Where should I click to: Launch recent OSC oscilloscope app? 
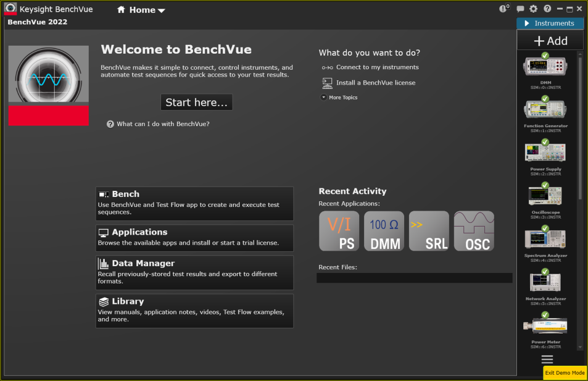pyautogui.click(x=474, y=231)
